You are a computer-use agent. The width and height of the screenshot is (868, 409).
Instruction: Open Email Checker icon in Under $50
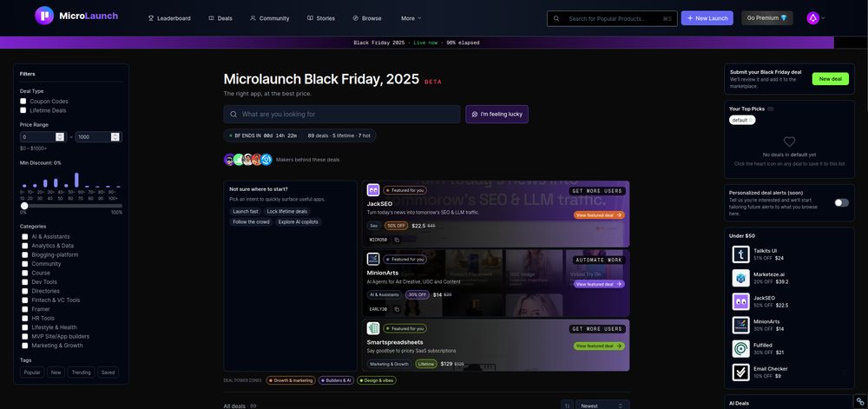pyautogui.click(x=740, y=372)
